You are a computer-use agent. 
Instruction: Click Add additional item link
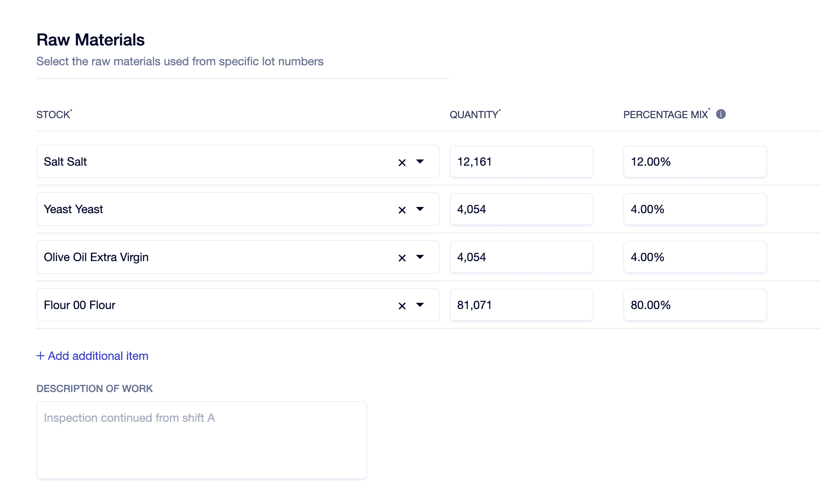[98, 356]
